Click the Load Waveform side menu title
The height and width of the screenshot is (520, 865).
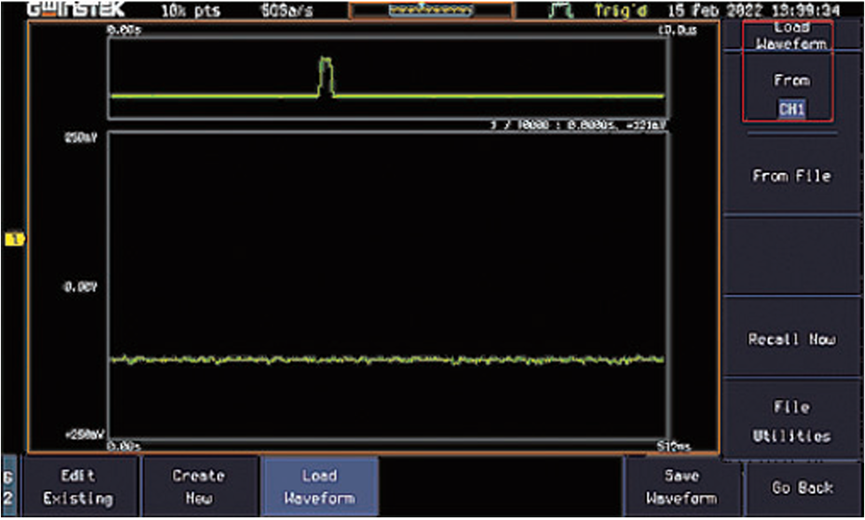(x=792, y=36)
